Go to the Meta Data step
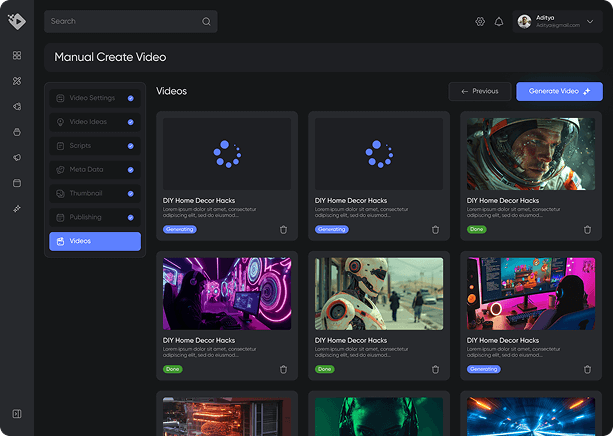613x436 pixels. 95,170
